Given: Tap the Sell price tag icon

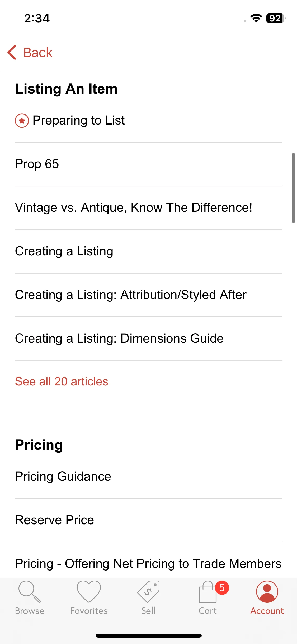Looking at the screenshot, I should click(x=148, y=592).
